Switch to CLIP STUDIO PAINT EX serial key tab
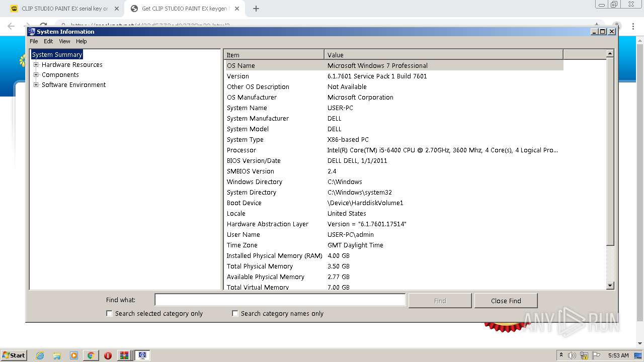 pyautogui.click(x=64, y=9)
